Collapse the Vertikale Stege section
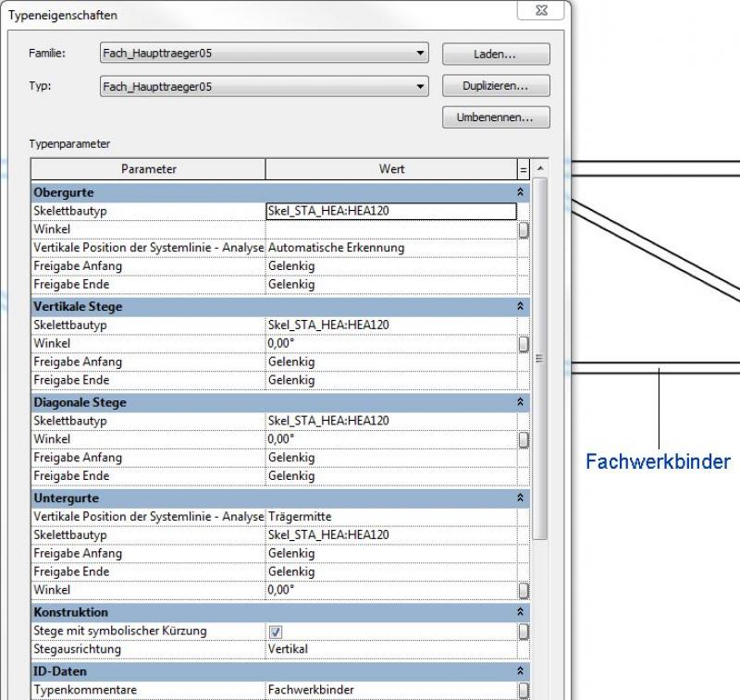The width and height of the screenshot is (740, 700). [x=520, y=306]
